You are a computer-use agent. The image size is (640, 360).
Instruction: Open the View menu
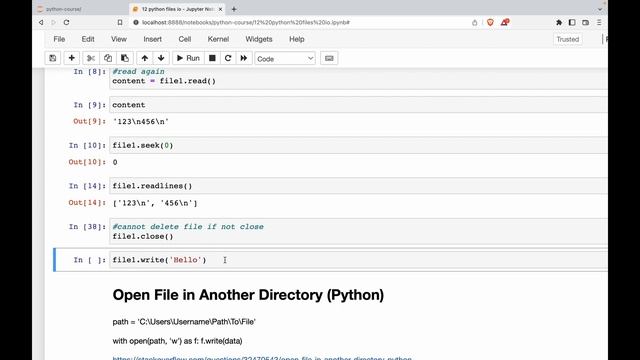click(x=119, y=39)
